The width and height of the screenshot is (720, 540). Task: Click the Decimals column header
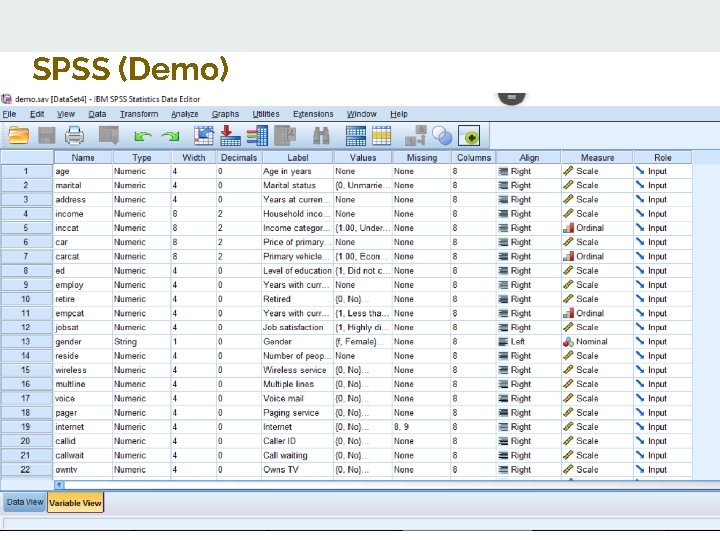pos(239,158)
